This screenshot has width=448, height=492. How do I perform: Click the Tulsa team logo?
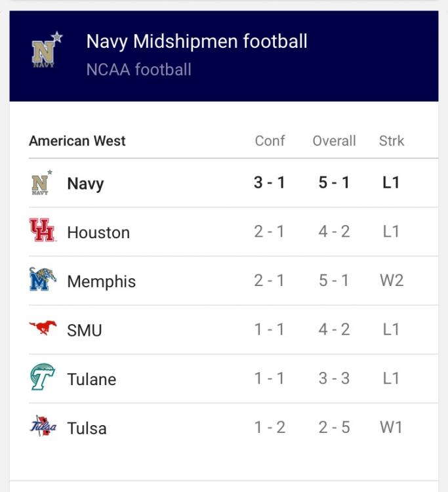pos(43,426)
